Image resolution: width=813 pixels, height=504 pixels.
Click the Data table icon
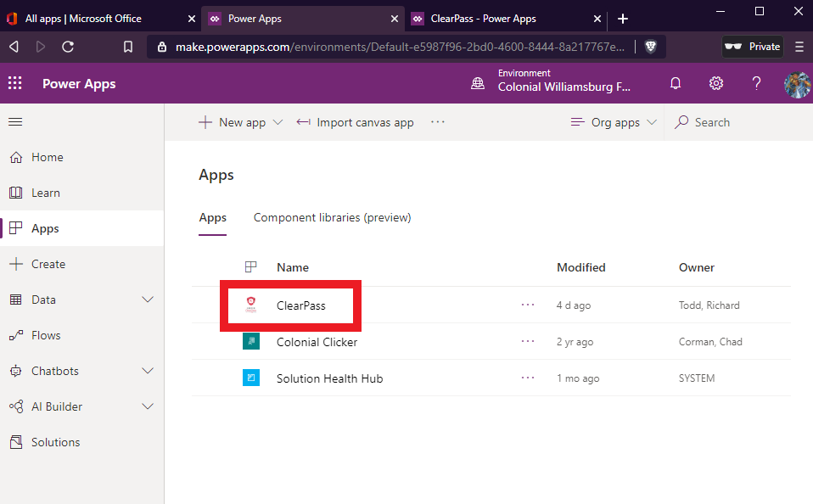pyautogui.click(x=16, y=300)
